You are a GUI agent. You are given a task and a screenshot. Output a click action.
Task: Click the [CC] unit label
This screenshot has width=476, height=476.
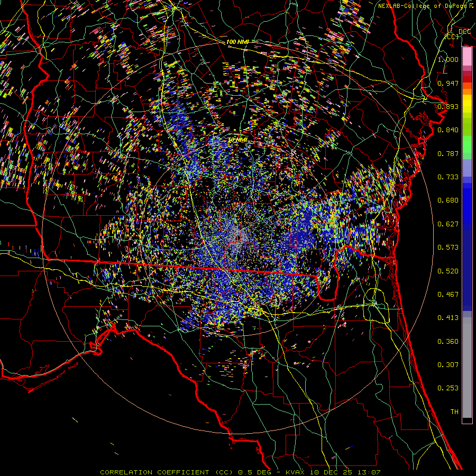coord(452,36)
